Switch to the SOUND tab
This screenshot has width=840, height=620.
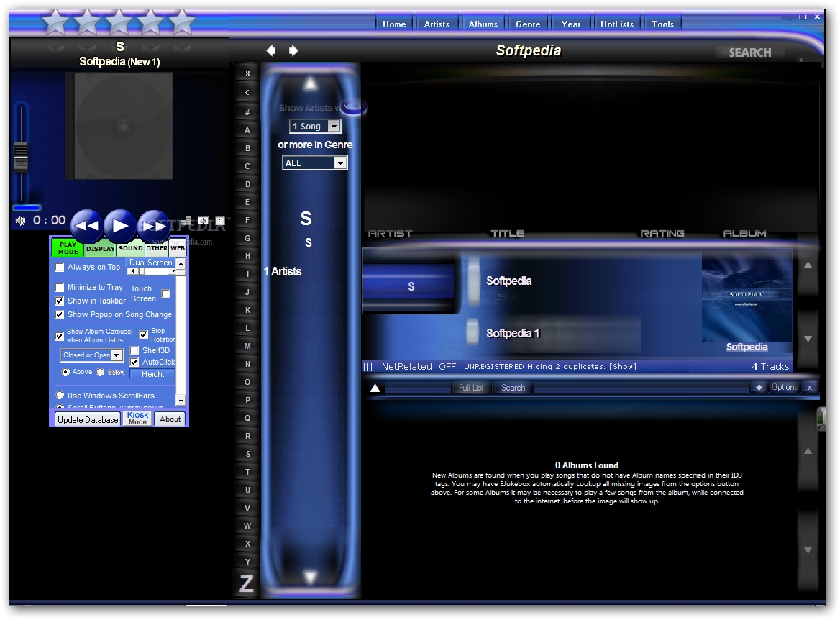pyautogui.click(x=131, y=248)
